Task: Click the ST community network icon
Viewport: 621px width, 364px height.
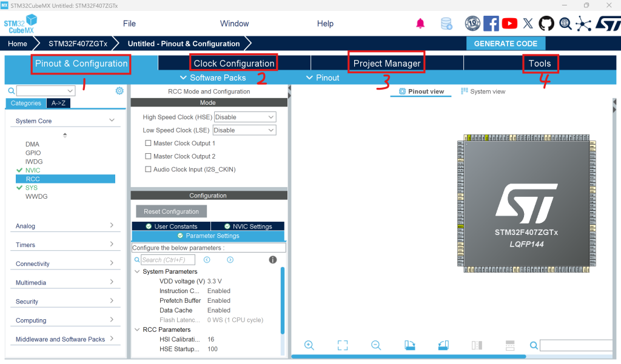Action: coord(583,24)
